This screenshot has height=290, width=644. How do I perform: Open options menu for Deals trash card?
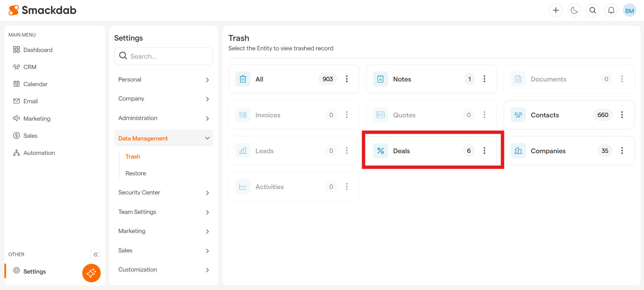click(484, 151)
